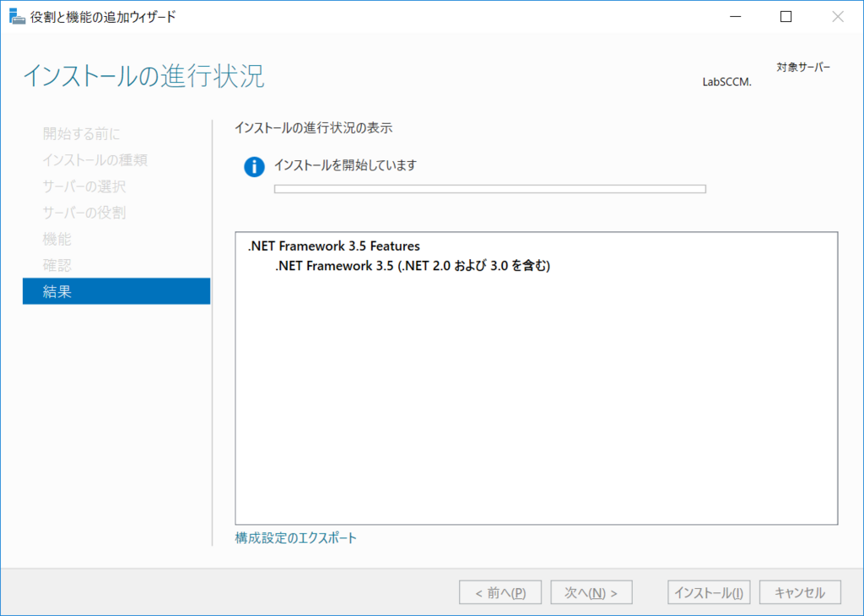Viewport: 864px width, 616px height.
Task: Click the < 前へ(P) button
Action: (x=500, y=593)
